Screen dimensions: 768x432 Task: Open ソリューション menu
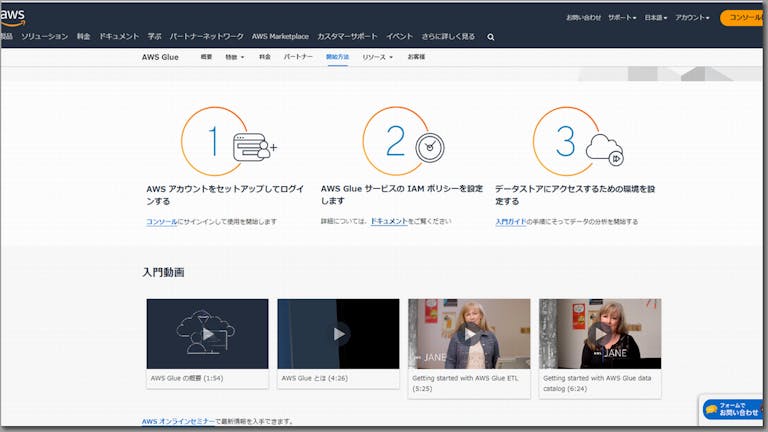point(45,36)
